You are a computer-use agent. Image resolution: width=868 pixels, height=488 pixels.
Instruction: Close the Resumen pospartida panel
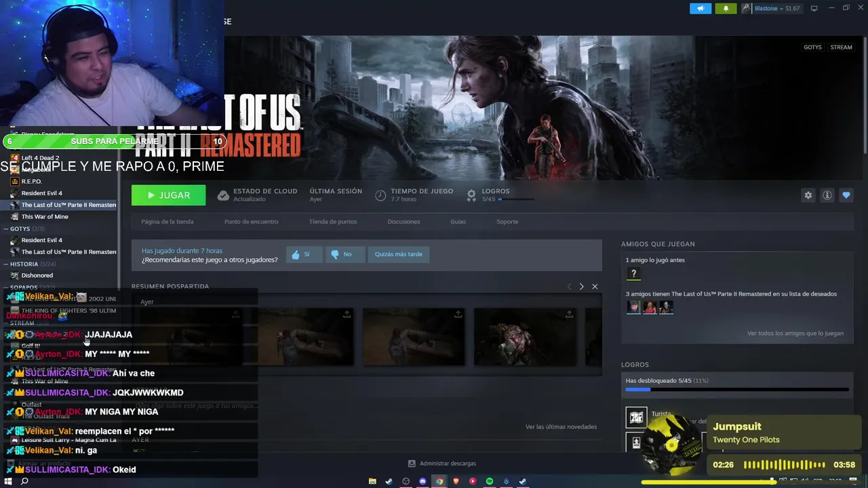point(595,287)
